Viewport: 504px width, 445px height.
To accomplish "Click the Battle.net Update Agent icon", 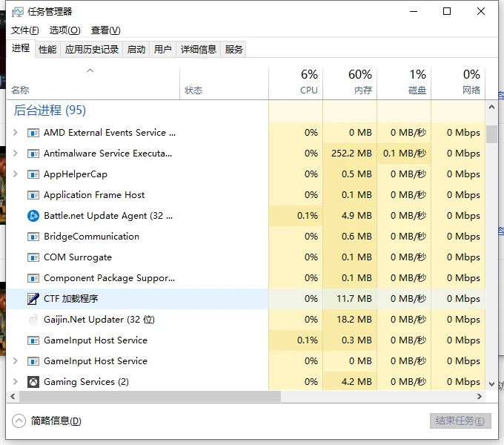I will click(33, 216).
